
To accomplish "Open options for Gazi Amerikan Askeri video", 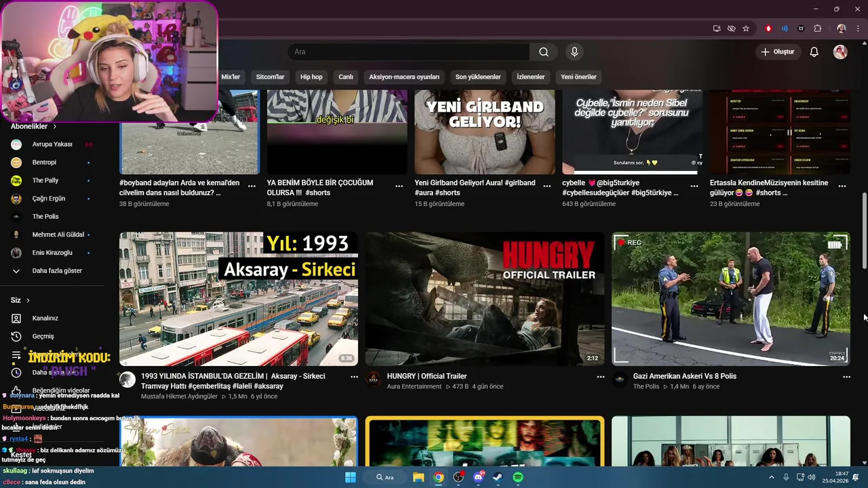I will [x=846, y=377].
